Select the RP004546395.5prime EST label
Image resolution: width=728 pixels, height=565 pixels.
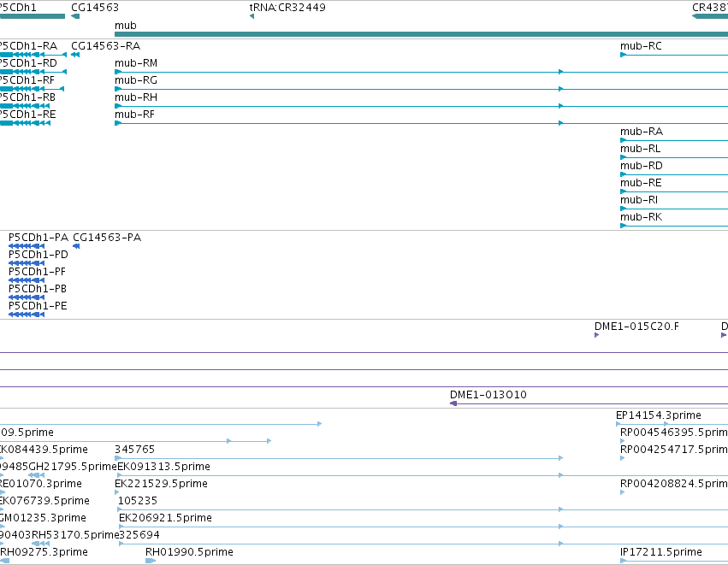click(x=674, y=433)
